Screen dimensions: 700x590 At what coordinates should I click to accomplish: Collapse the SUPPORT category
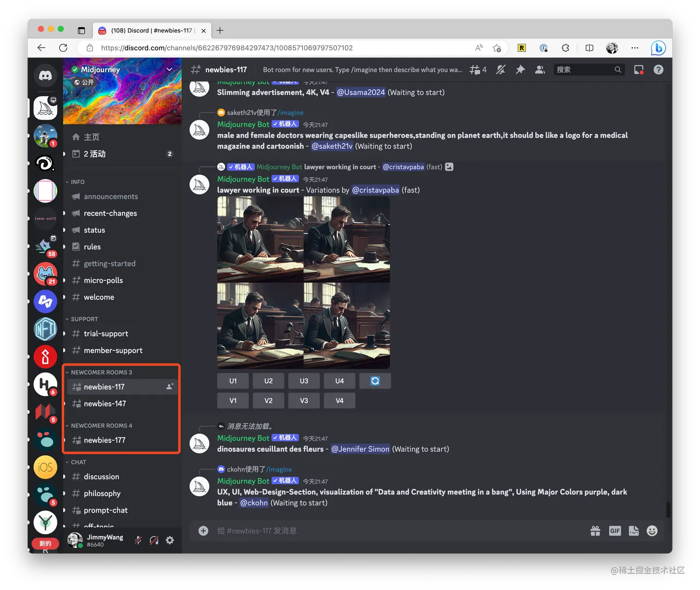tap(81, 319)
